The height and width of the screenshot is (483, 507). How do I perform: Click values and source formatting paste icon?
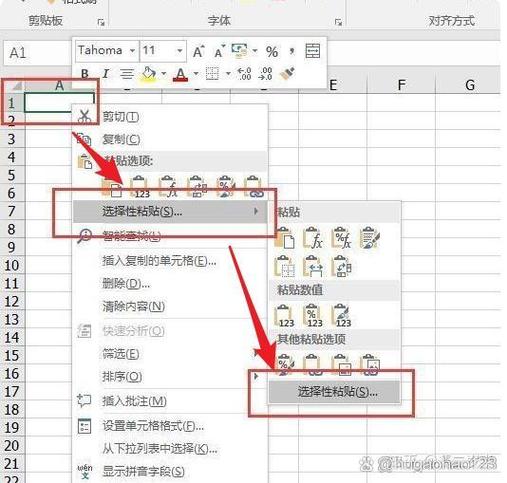(x=341, y=315)
